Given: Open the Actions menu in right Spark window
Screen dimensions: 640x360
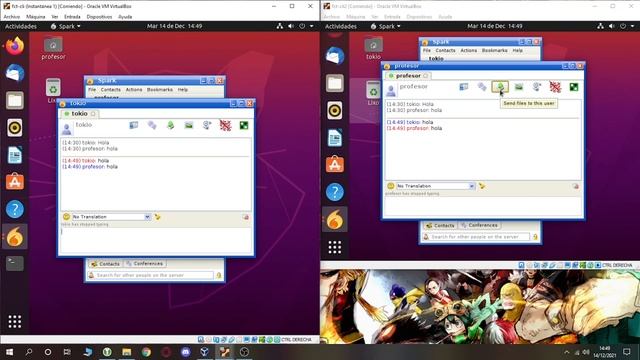Looking at the screenshot, I should pos(469,50).
